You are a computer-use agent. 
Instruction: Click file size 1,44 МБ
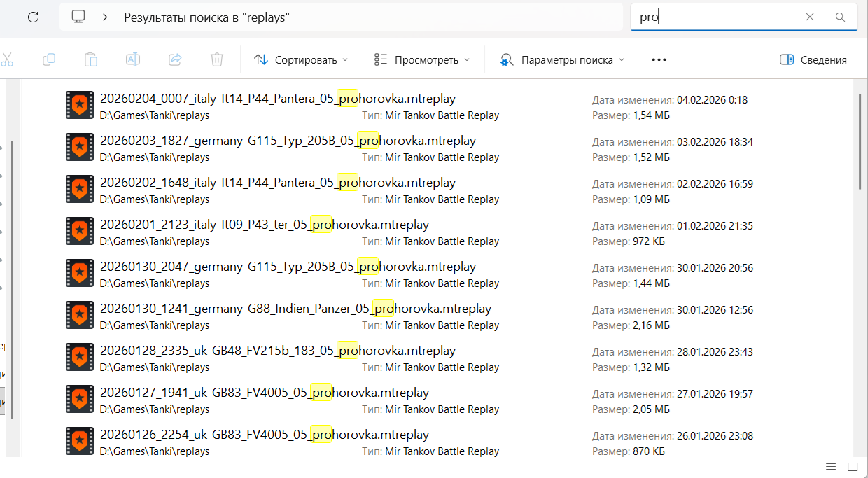pyautogui.click(x=651, y=283)
